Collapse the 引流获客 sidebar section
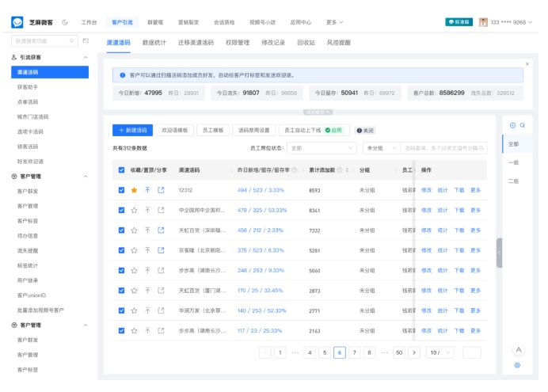Image resolution: width=548 pixels, height=392 pixels. click(86, 58)
